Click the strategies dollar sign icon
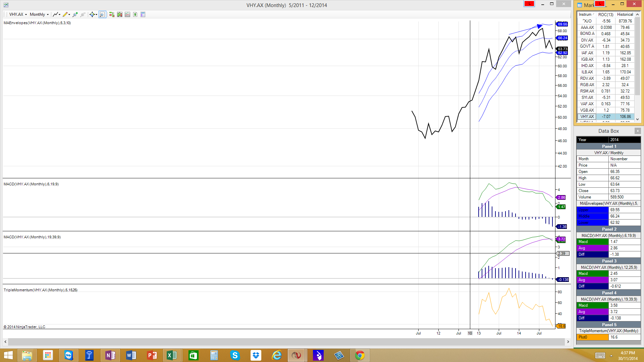This screenshot has width=644, height=362. pyautogui.click(x=135, y=14)
